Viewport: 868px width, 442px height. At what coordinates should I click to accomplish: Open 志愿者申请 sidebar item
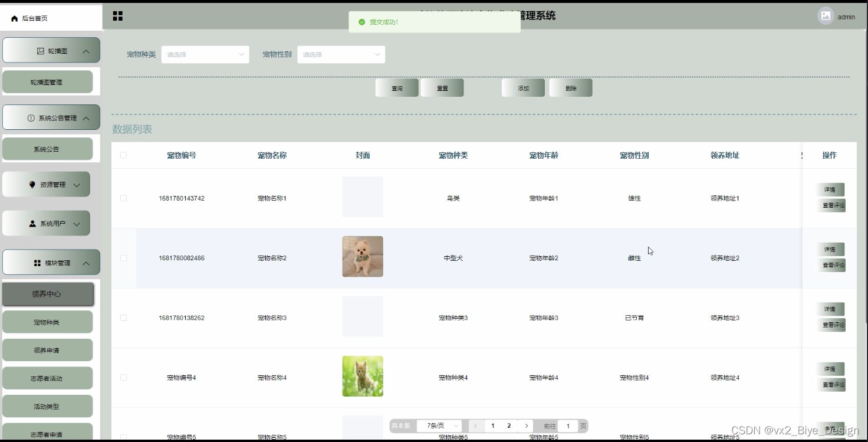point(47,433)
